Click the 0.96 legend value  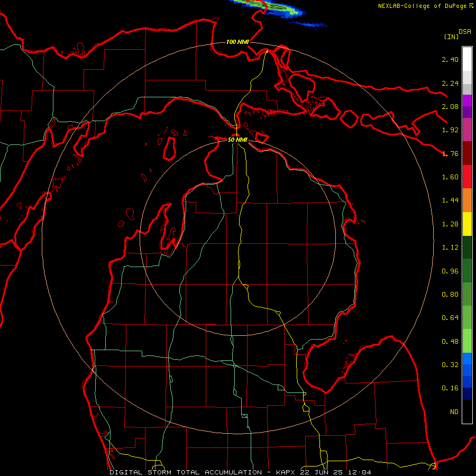click(450, 271)
